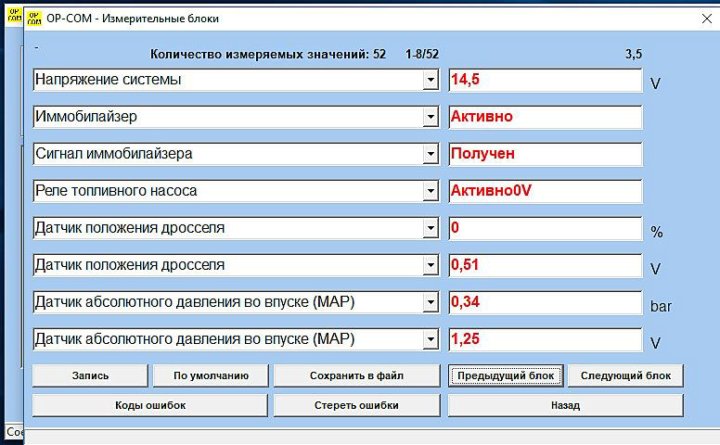The image size is (720, 445).
Task: Go to Предыдущий блок
Action: tap(504, 376)
